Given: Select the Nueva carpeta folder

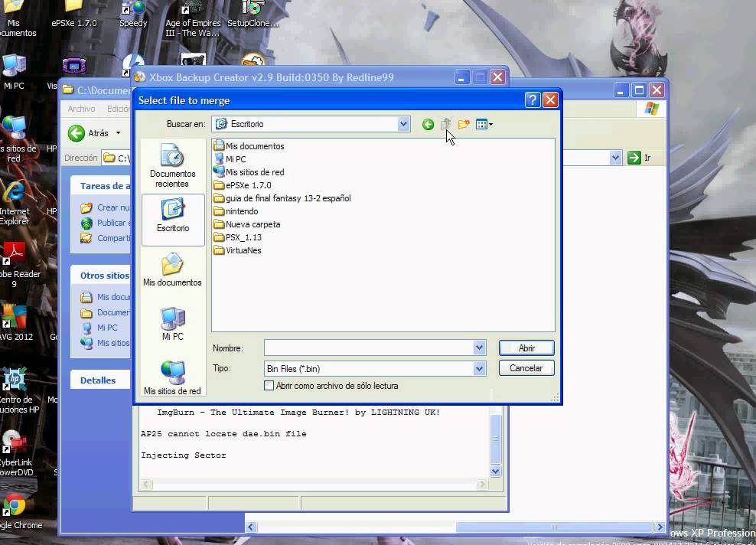Looking at the screenshot, I should coord(247,224).
